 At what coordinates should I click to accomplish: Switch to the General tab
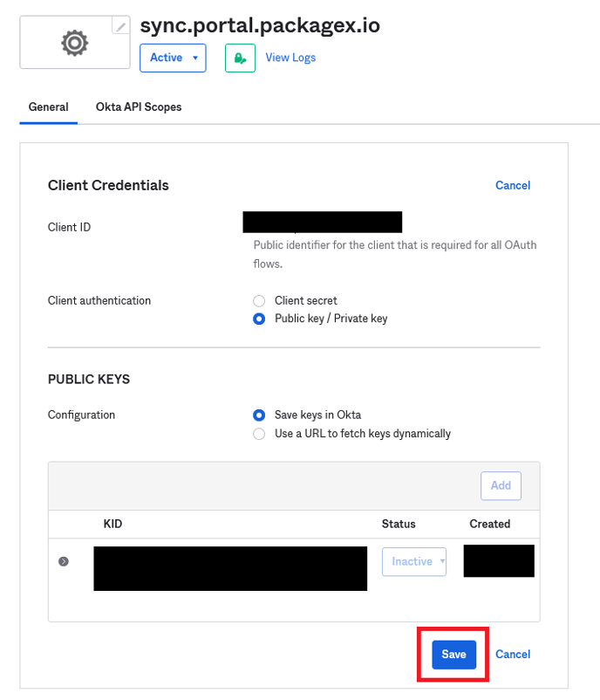(x=49, y=107)
